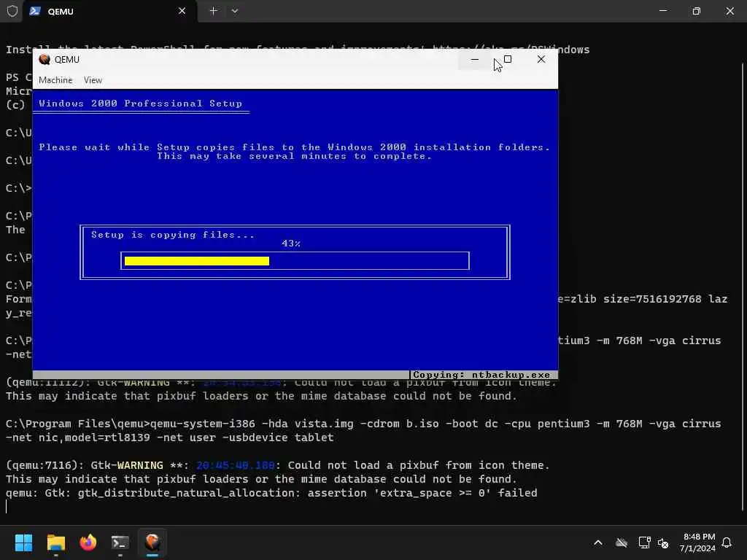Screen dimensions: 747x560
Task: Click the PowerShell icon on QEMU tab
Action: tap(35, 11)
